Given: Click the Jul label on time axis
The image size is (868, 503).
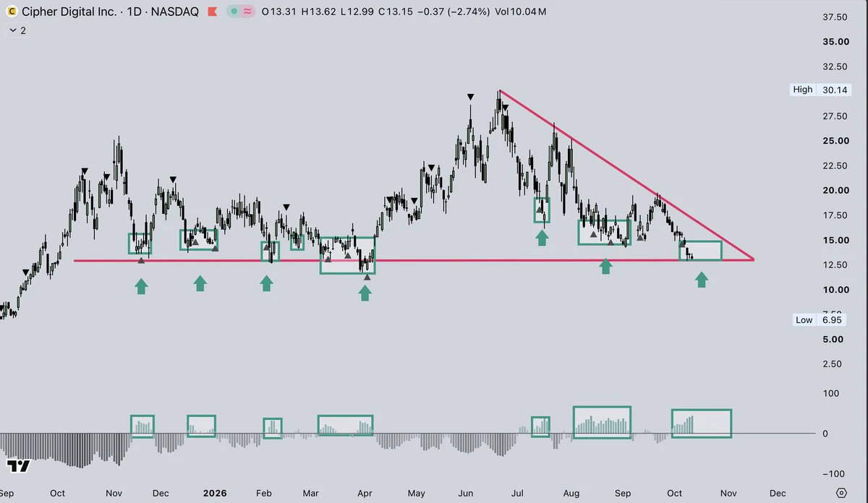Looking at the screenshot, I should pyautogui.click(x=518, y=494).
